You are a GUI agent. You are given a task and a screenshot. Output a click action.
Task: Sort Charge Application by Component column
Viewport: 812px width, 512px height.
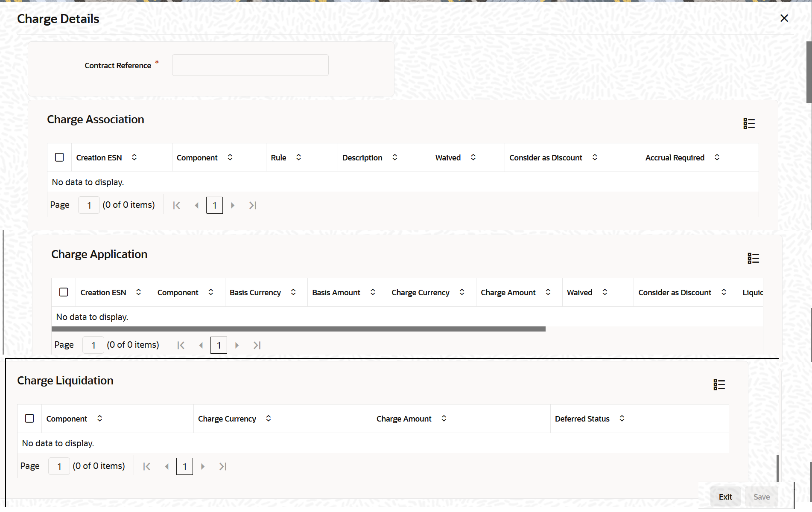(210, 292)
